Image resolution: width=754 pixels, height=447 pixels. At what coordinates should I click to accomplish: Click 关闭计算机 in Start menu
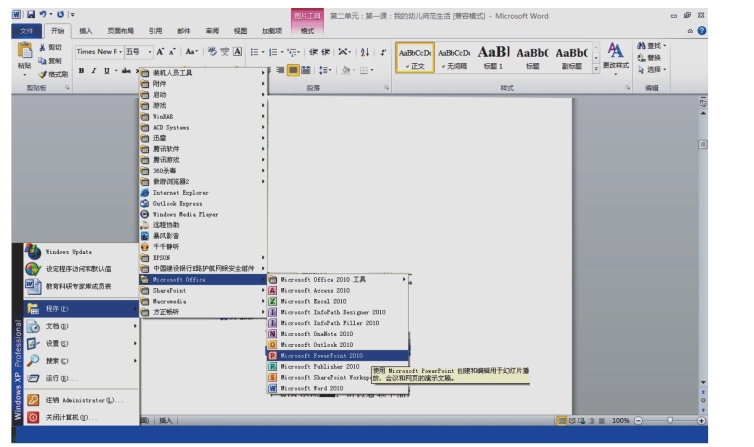point(81,417)
